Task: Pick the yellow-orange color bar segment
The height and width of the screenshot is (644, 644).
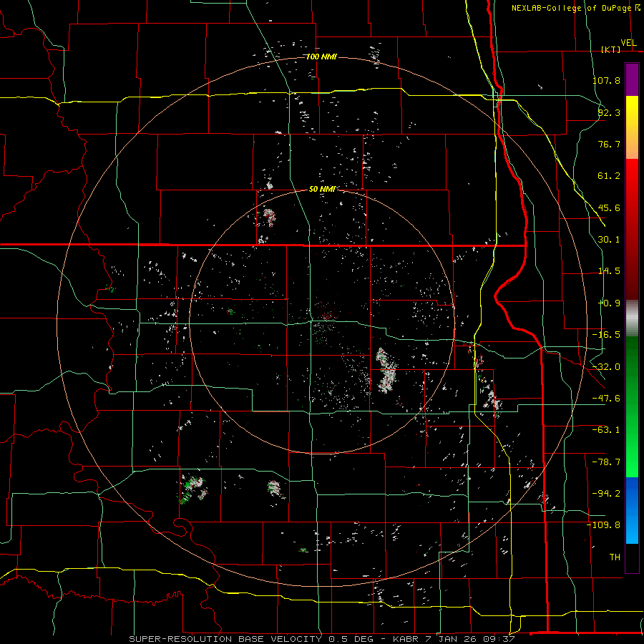Action: [x=632, y=127]
